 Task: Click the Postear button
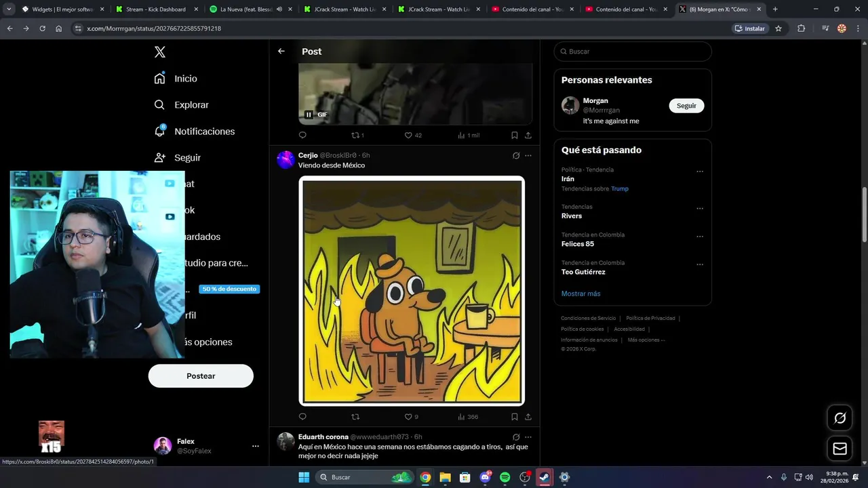click(x=201, y=376)
